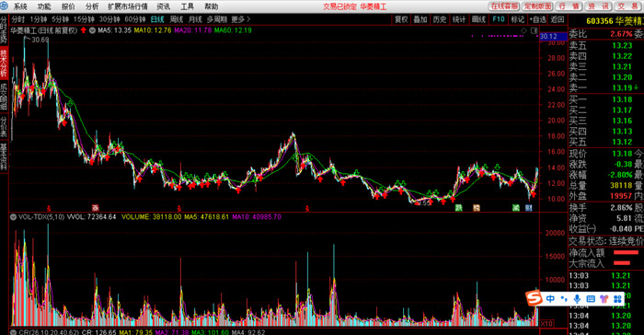
Task: Select the 日线 daily period tab
Action: tap(157, 19)
